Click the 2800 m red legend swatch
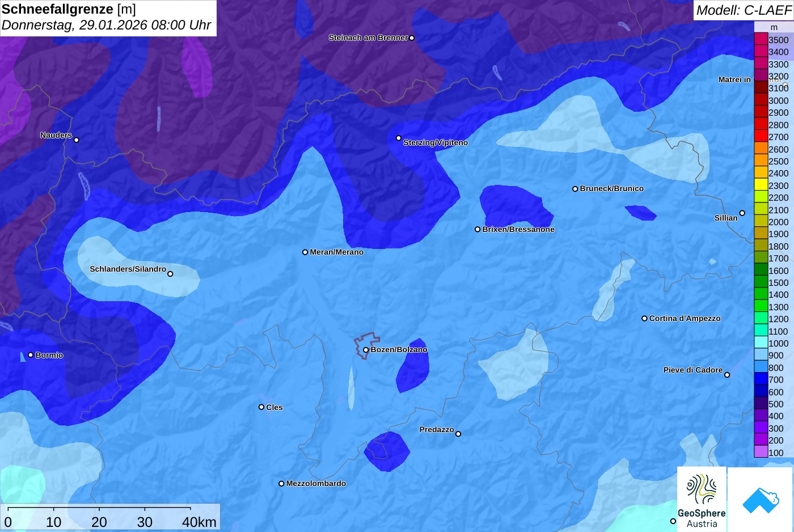The image size is (794, 532). point(761,124)
